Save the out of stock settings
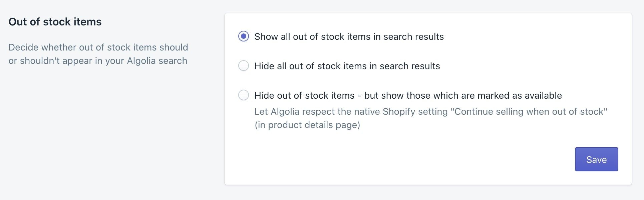The height and width of the screenshot is (200, 644). (x=596, y=160)
